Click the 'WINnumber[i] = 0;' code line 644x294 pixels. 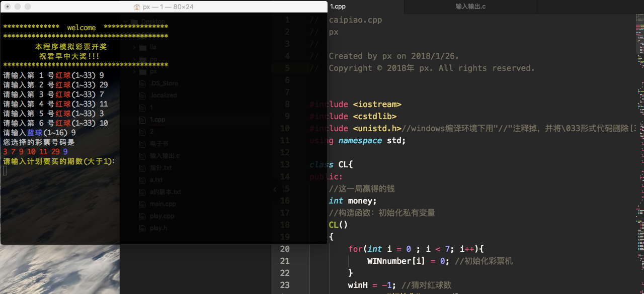[409, 261]
